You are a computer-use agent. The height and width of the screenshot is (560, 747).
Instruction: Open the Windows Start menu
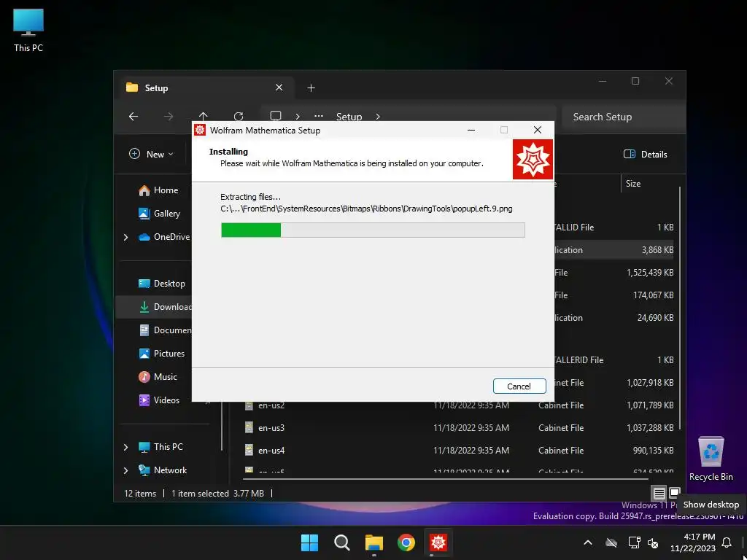[x=309, y=542]
